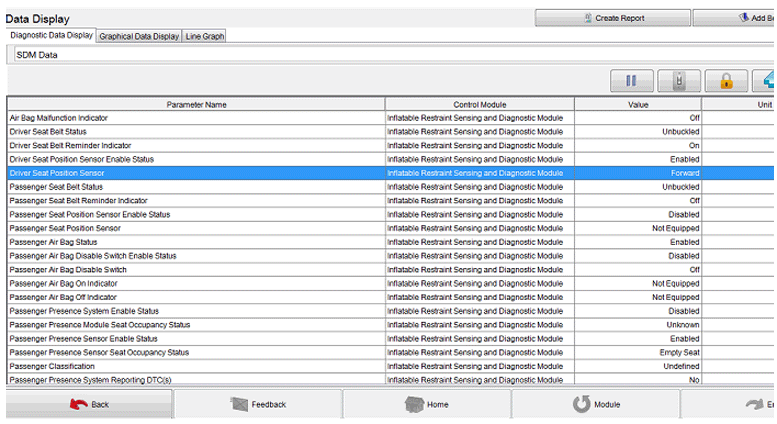Select Passenger Classification row

390,367
